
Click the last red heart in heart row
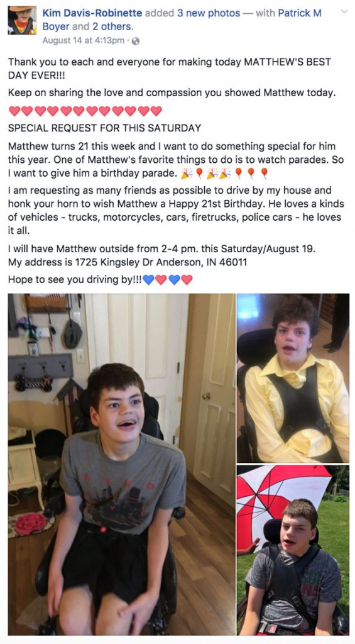(156, 111)
